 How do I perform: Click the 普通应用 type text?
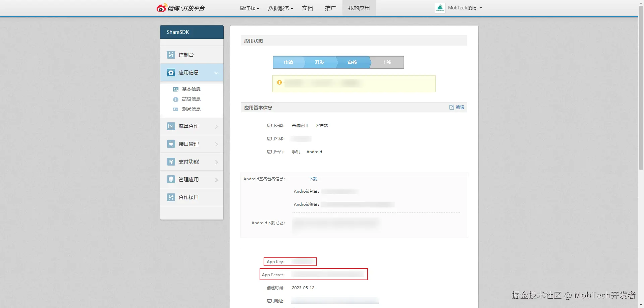pos(300,126)
